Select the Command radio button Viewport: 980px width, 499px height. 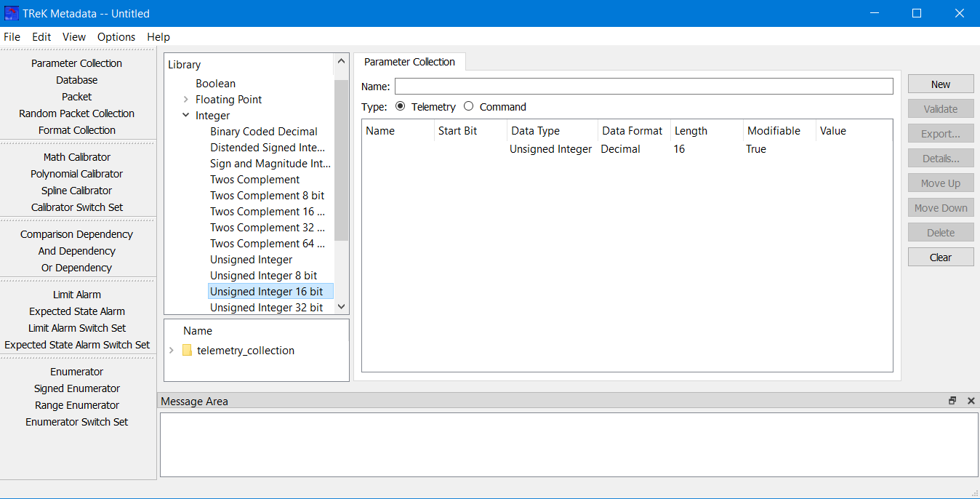coord(469,106)
